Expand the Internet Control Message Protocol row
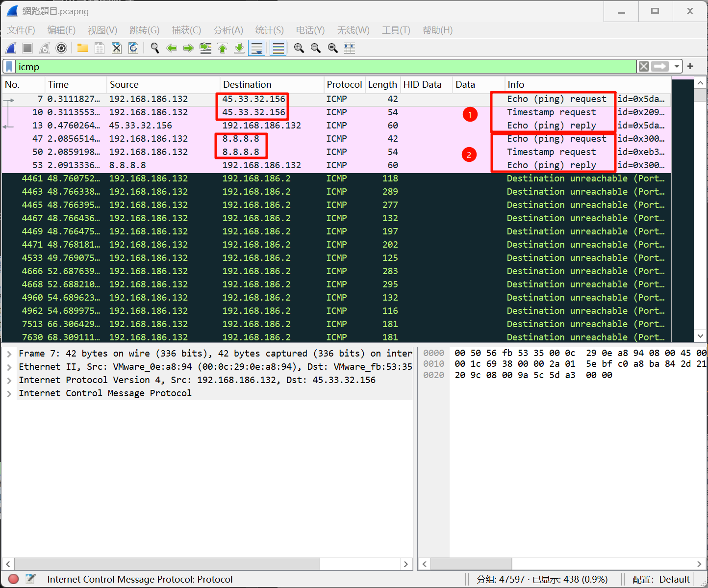Viewport: 708px width, 588px height. click(x=9, y=393)
